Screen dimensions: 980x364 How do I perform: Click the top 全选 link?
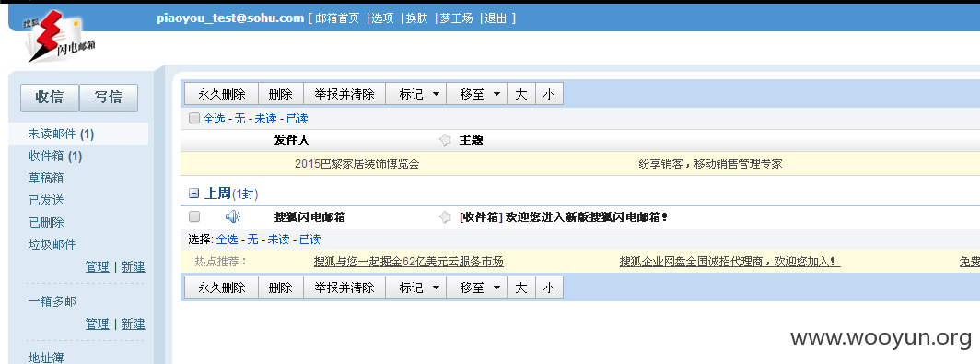214,118
